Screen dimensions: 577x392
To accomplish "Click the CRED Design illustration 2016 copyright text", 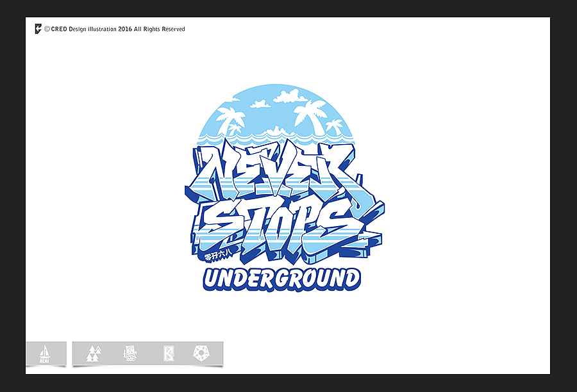I will (x=115, y=29).
